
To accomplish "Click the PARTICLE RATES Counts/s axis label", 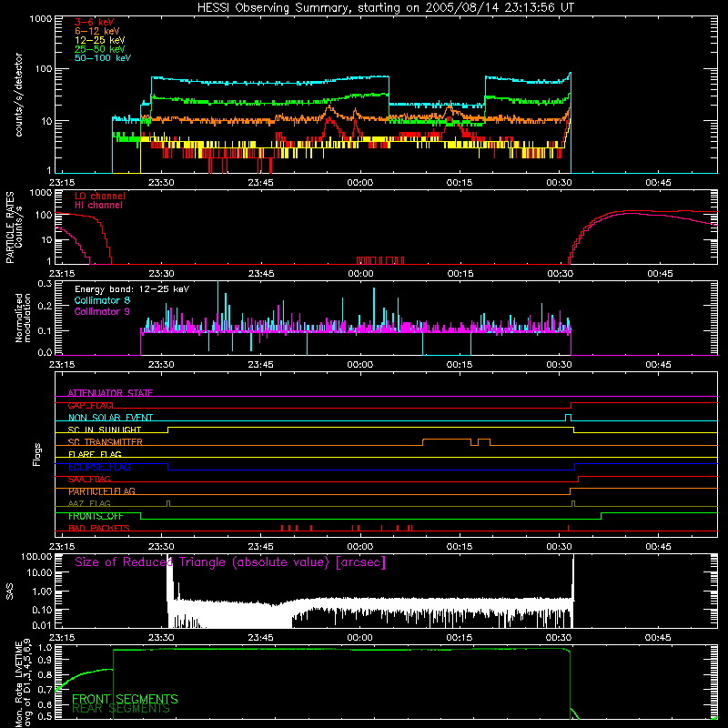I will 14,227.
